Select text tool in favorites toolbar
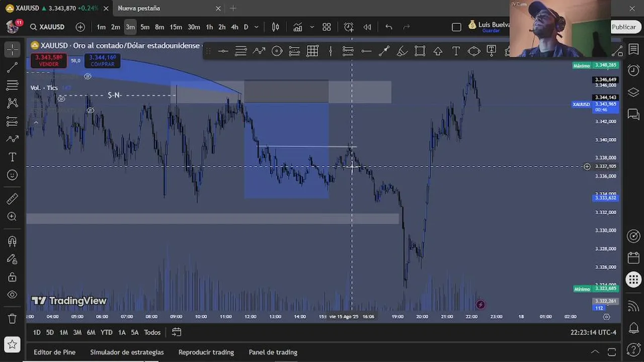This screenshot has height=362, width=644. [x=456, y=51]
